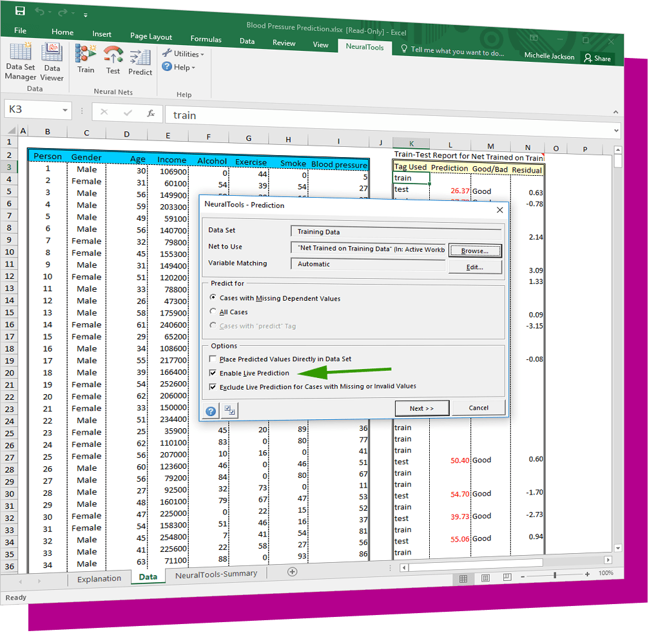665x644 pixels.
Task: Click the Train neural net icon
Action: [86, 59]
